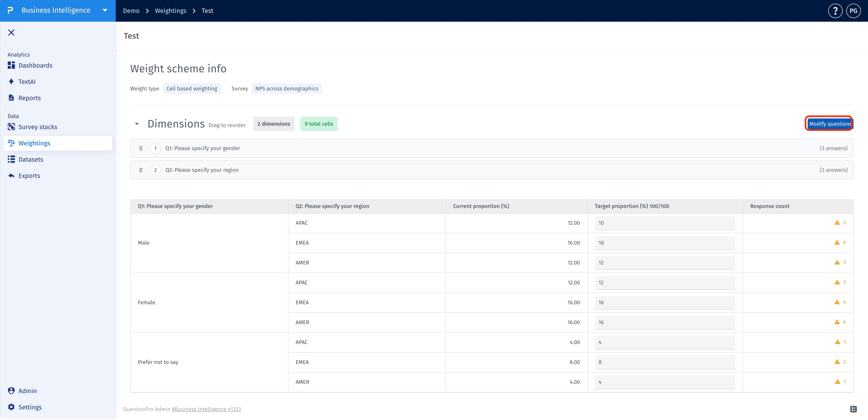Image resolution: width=868 pixels, height=420 pixels.
Task: Open the Business Intelligence product dropdown
Action: point(105,10)
